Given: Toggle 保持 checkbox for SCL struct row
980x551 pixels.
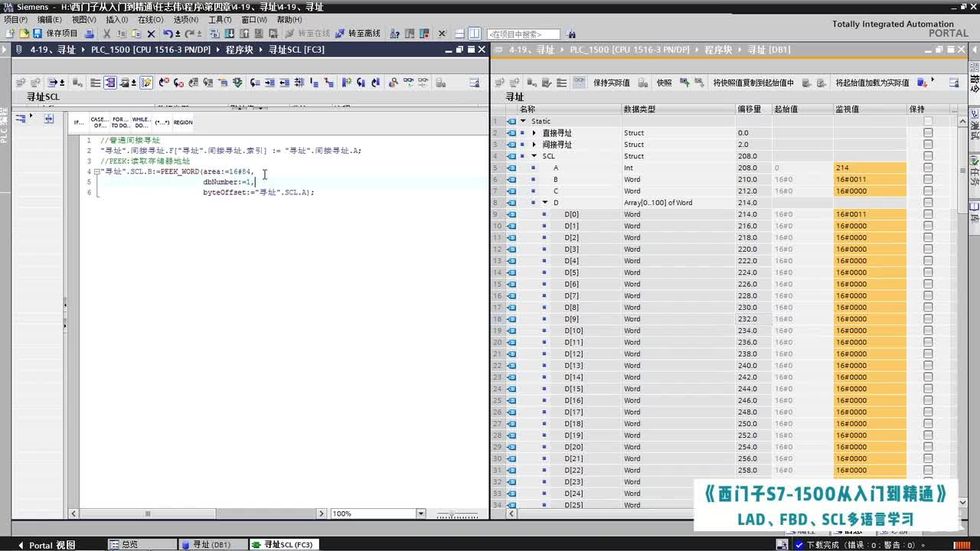Looking at the screenshot, I should pos(928,156).
